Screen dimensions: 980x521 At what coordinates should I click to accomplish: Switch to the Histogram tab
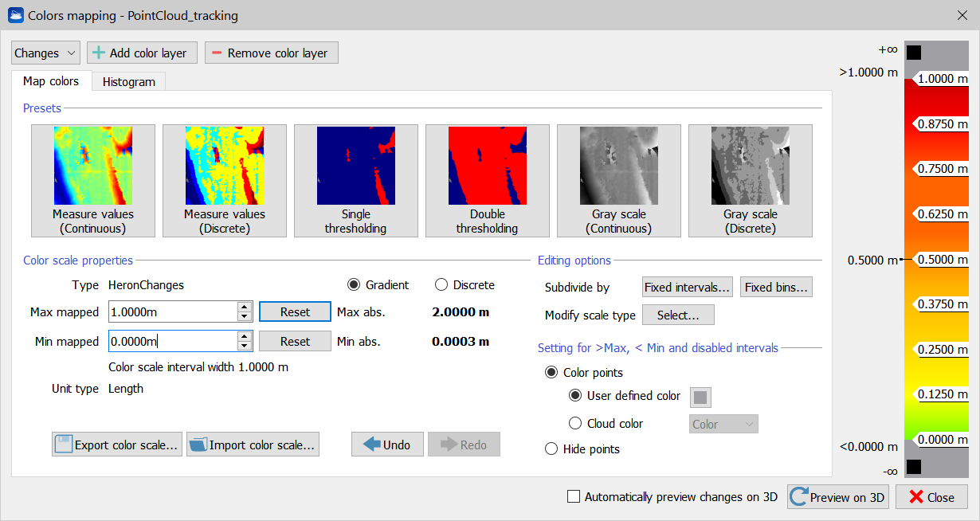click(128, 81)
